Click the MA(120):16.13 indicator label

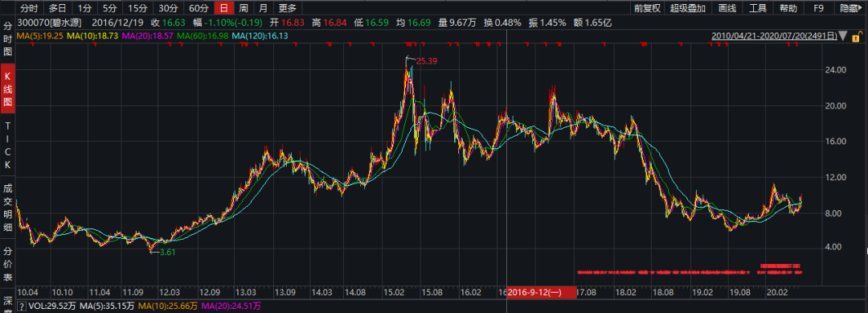pos(260,36)
